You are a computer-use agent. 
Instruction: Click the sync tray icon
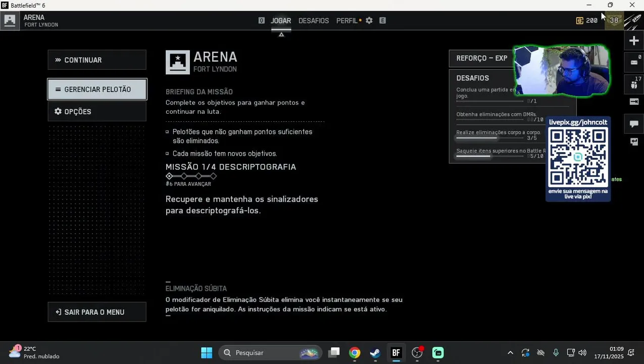point(526,352)
